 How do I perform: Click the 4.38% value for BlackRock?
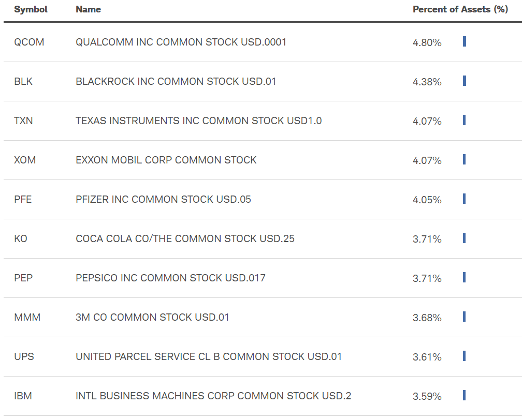click(427, 82)
